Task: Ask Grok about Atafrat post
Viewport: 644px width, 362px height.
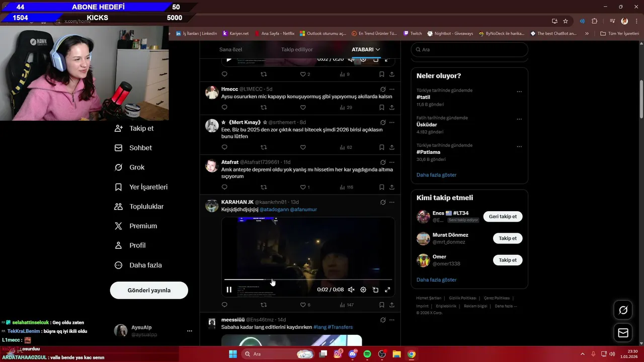Action: [x=383, y=162]
